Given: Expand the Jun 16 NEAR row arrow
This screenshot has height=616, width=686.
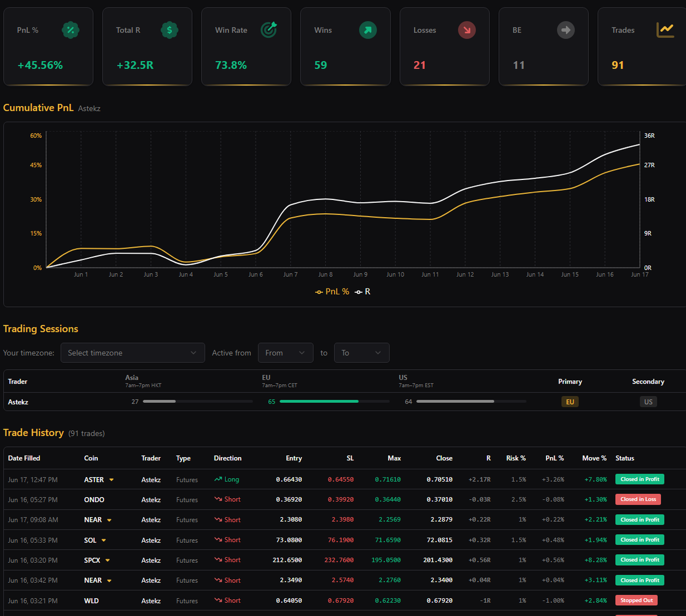Looking at the screenshot, I should (109, 581).
